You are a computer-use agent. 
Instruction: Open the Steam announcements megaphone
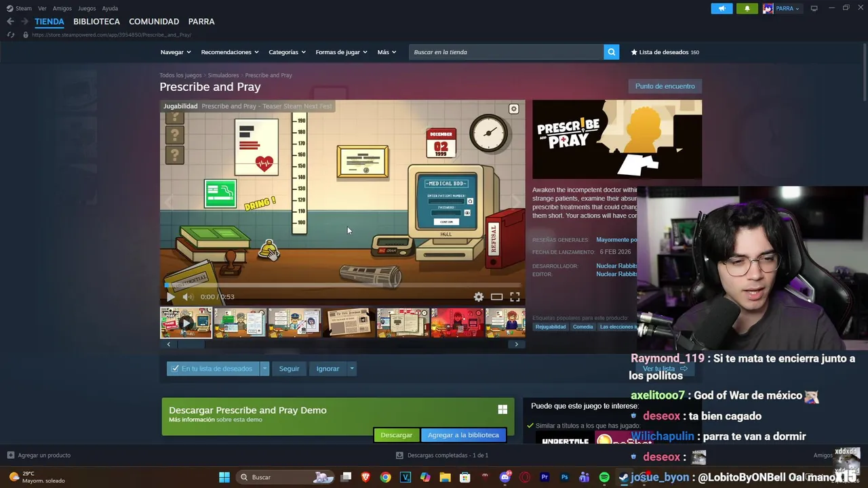pyautogui.click(x=722, y=8)
